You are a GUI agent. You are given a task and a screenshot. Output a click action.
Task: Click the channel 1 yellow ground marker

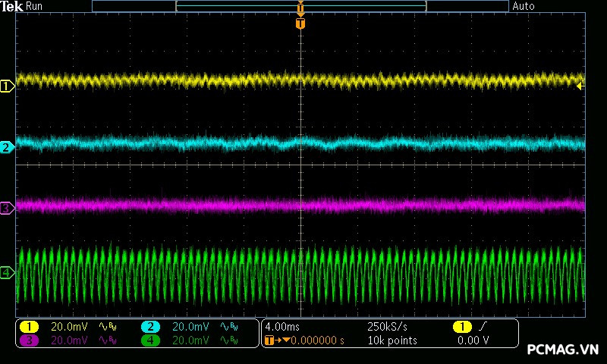coord(7,86)
